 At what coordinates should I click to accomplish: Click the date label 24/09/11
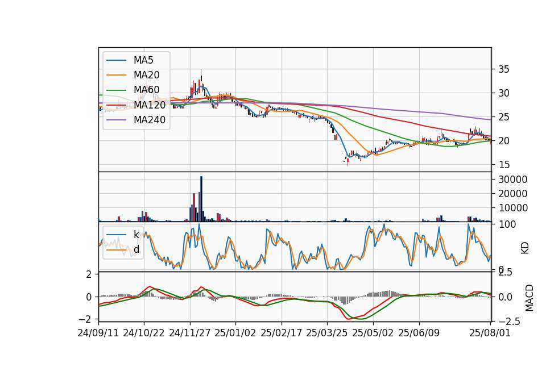(98, 333)
